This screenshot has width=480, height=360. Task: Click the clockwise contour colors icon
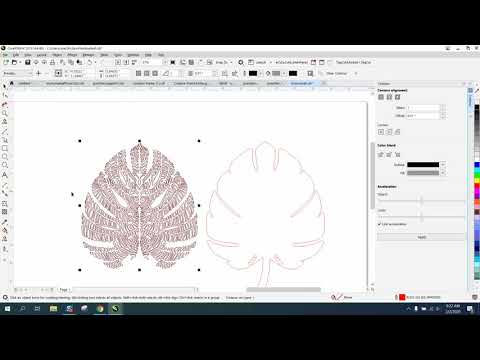[389, 155]
